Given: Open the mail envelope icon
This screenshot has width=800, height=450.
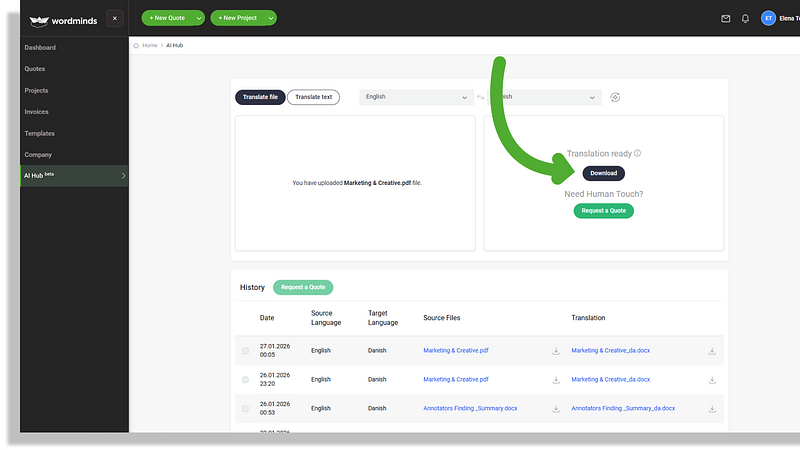Looking at the screenshot, I should (726, 18).
